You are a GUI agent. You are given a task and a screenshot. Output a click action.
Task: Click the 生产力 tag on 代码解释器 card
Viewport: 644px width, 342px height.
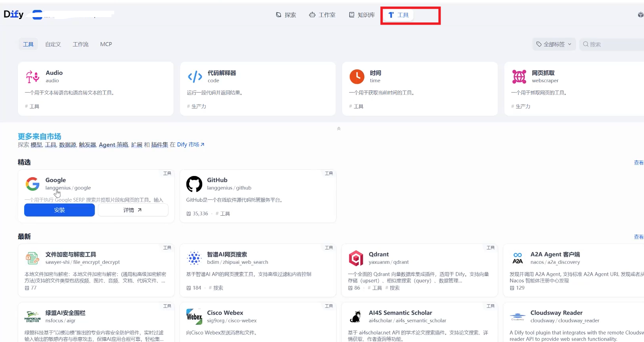197,106
